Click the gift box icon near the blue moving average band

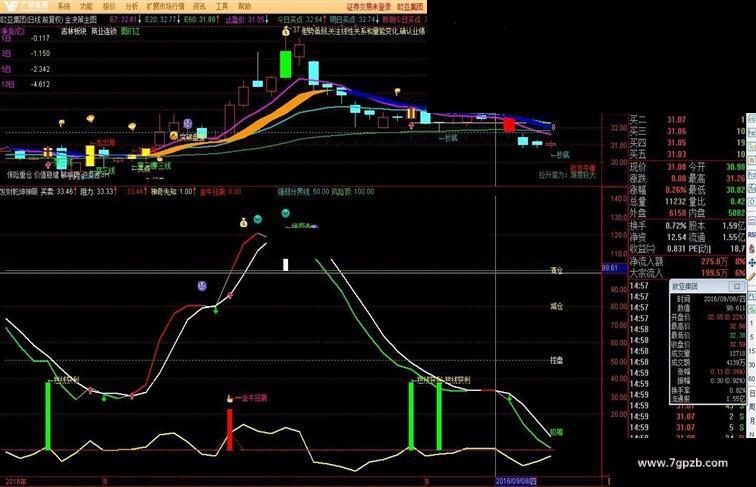(411, 113)
